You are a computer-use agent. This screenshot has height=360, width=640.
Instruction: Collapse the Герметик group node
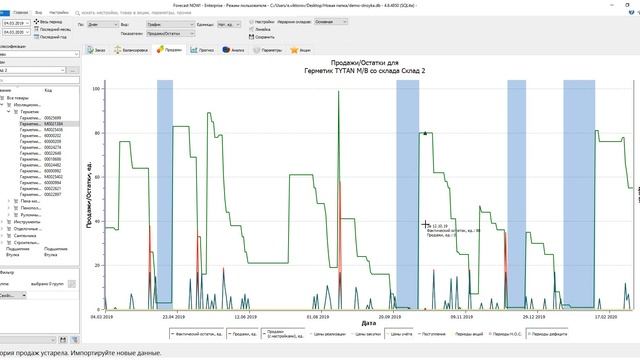point(9,111)
